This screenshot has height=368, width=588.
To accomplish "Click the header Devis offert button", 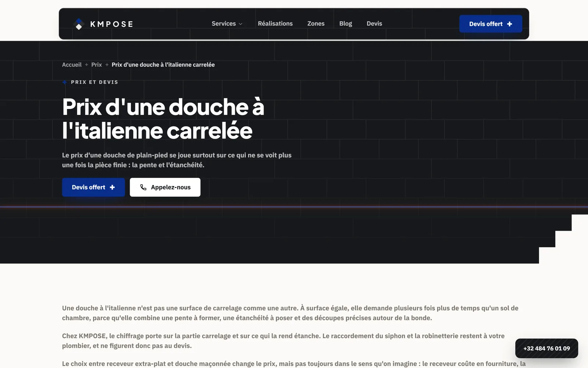I will 491,24.
